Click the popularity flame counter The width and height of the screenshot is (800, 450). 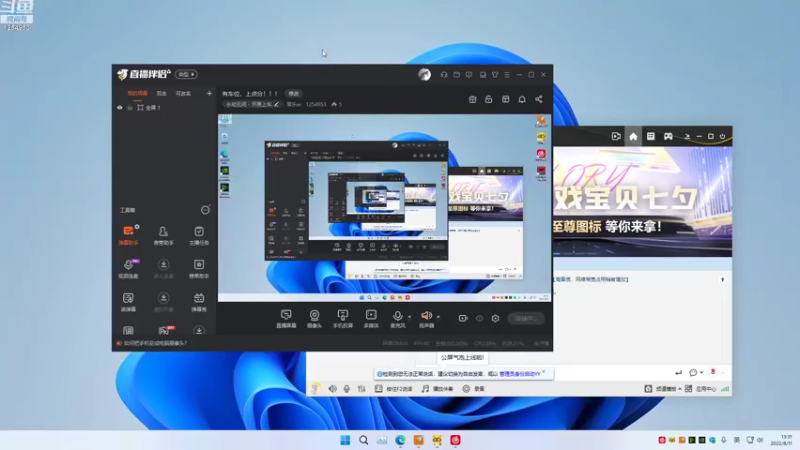coord(336,104)
